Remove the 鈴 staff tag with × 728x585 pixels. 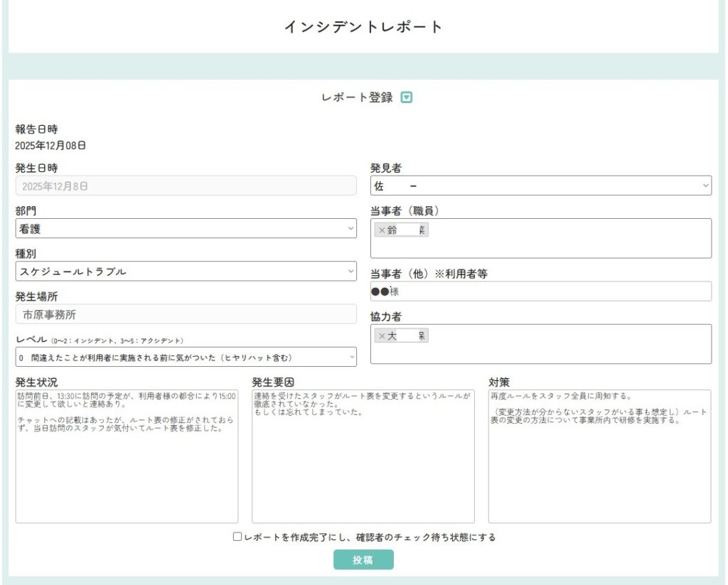click(x=382, y=230)
